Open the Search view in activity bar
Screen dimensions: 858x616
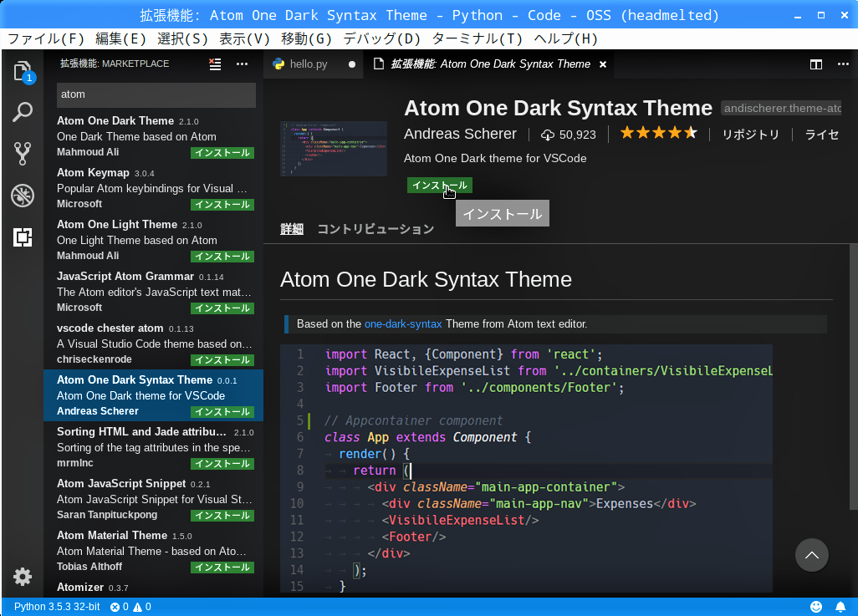[x=23, y=112]
